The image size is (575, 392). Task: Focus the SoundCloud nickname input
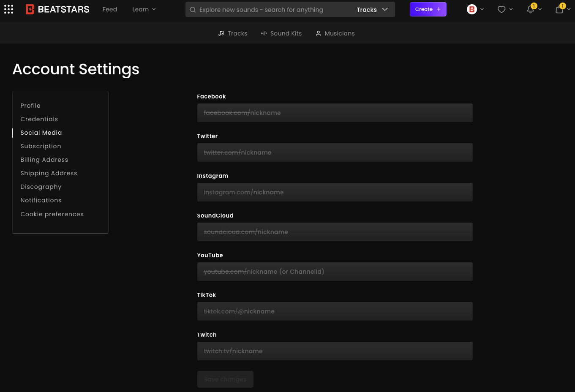tap(335, 232)
